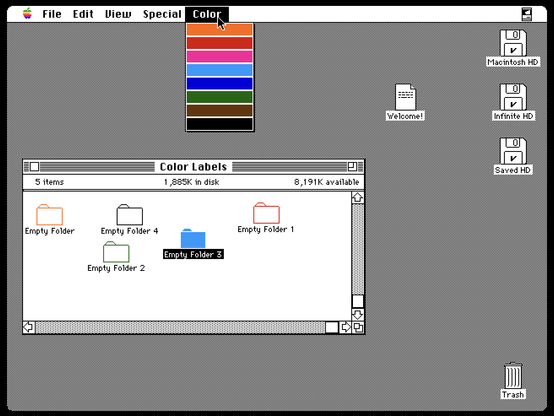Choose the dark blue color label
The width and height of the screenshot is (554, 416).
coord(219,83)
